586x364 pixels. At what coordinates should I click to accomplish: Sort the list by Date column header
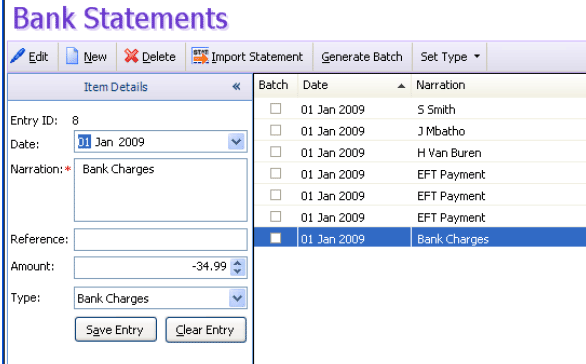click(x=354, y=86)
